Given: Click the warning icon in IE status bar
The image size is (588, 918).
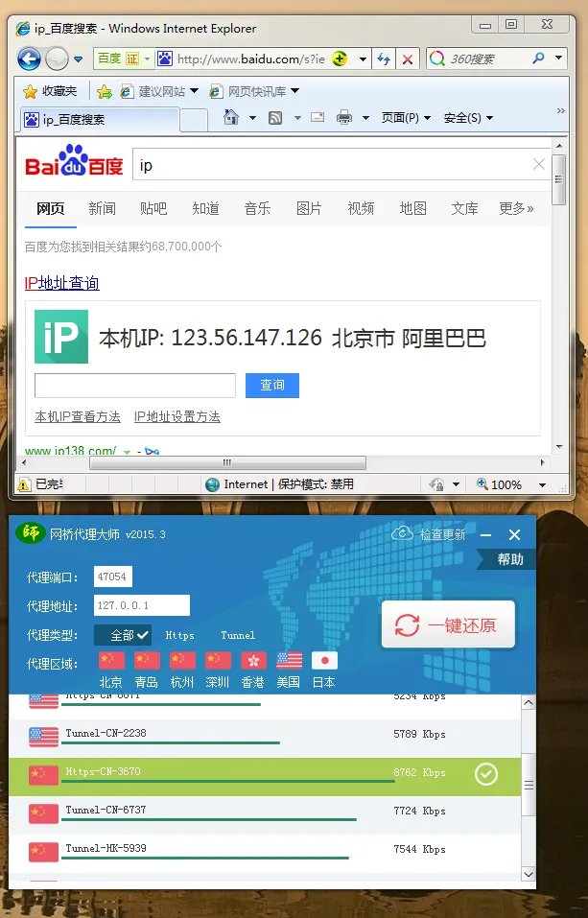Looking at the screenshot, I should point(24,484).
